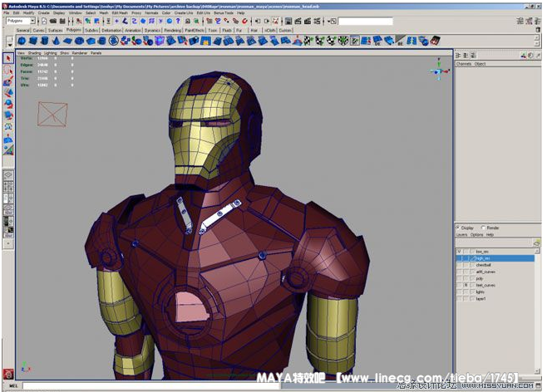
Task: Click the question mark help icon
Action: pos(178,22)
